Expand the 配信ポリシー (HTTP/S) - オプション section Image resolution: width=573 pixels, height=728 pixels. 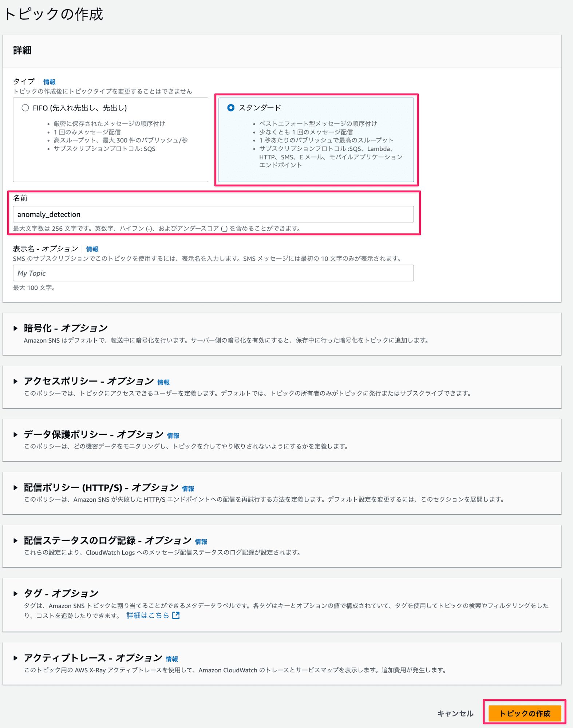(x=15, y=488)
